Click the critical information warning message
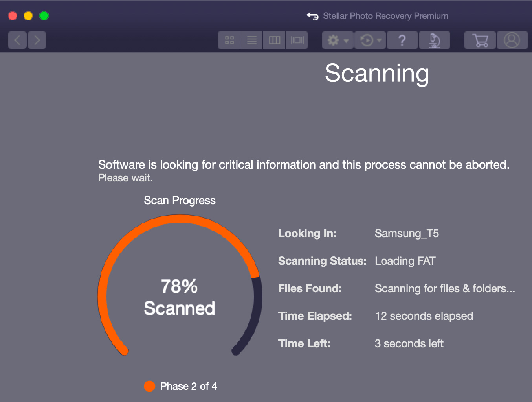This screenshot has height=402, width=532. pos(304,165)
